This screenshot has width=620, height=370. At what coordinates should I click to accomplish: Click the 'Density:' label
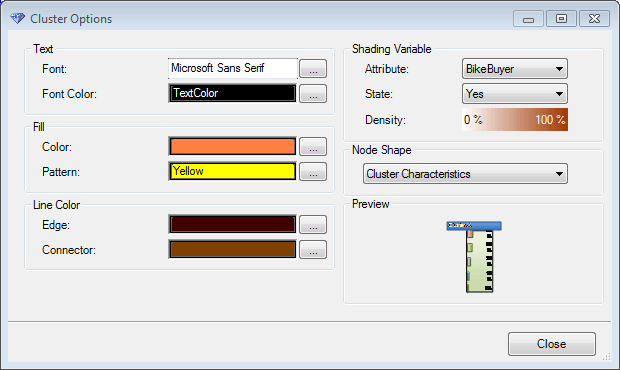(386, 120)
